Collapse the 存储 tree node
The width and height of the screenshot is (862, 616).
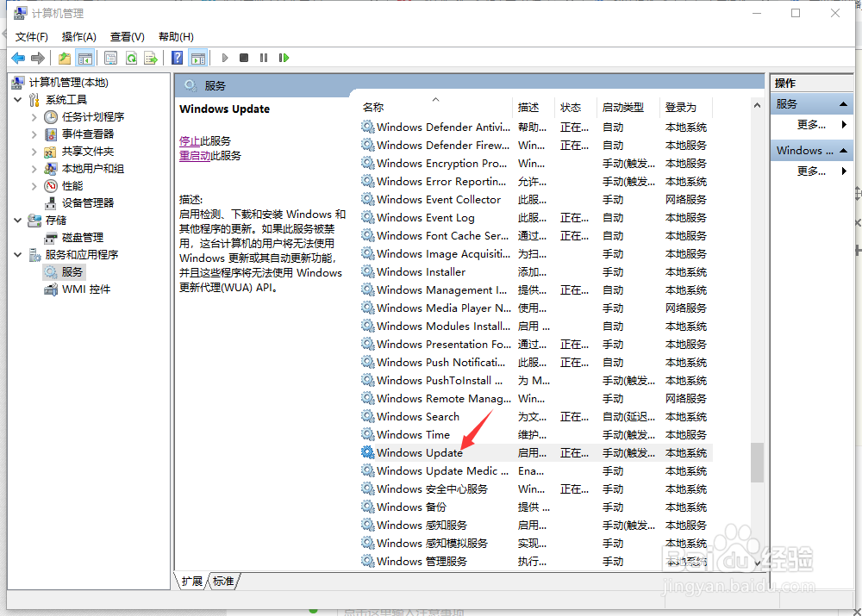pos(17,220)
